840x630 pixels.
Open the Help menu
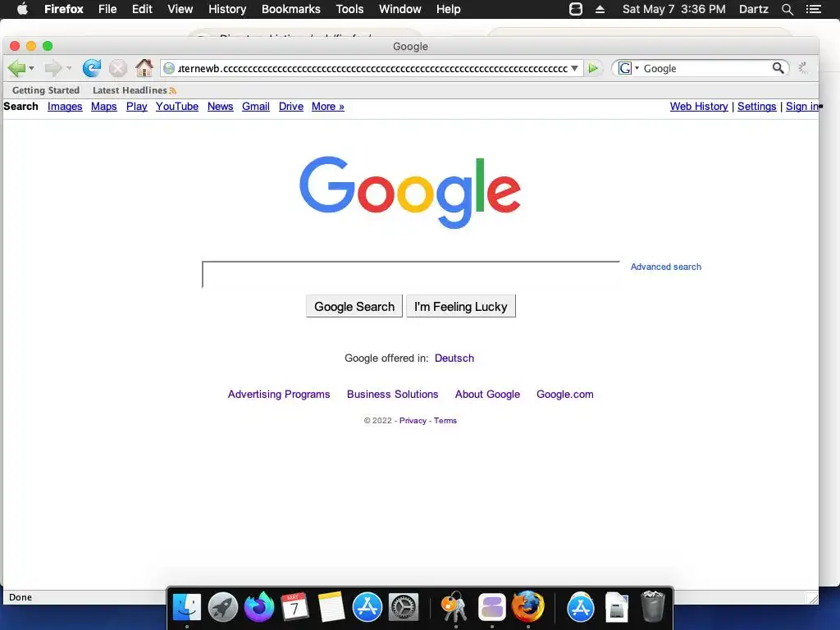click(x=449, y=9)
